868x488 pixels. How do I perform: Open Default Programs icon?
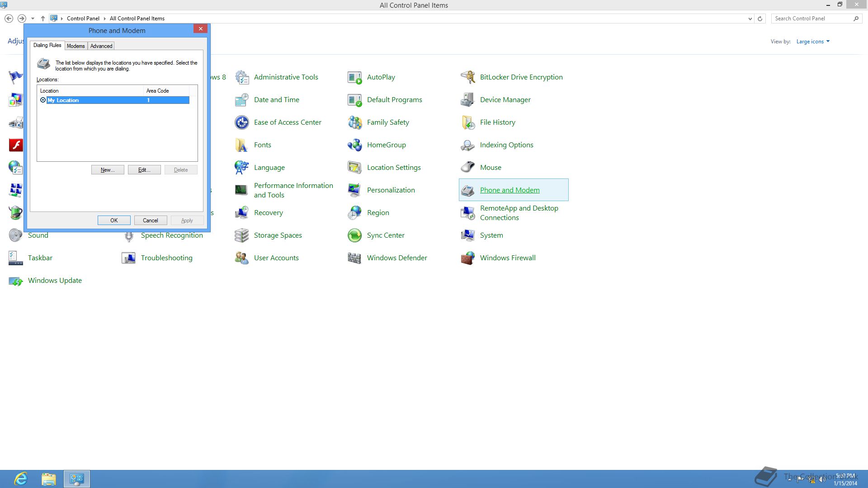pyautogui.click(x=355, y=100)
